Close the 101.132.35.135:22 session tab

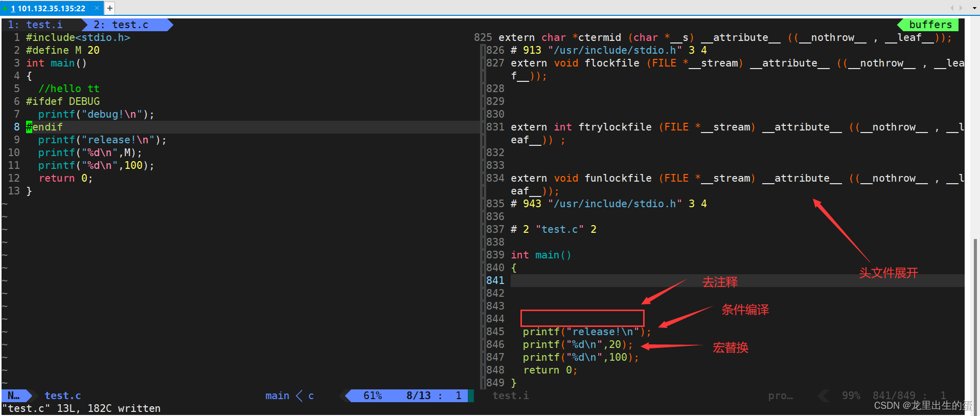pos(97,8)
